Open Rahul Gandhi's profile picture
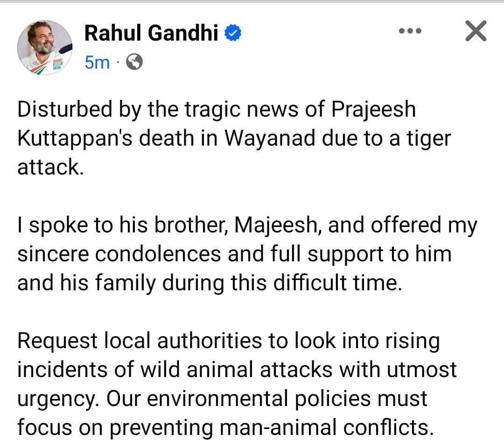 click(45, 47)
